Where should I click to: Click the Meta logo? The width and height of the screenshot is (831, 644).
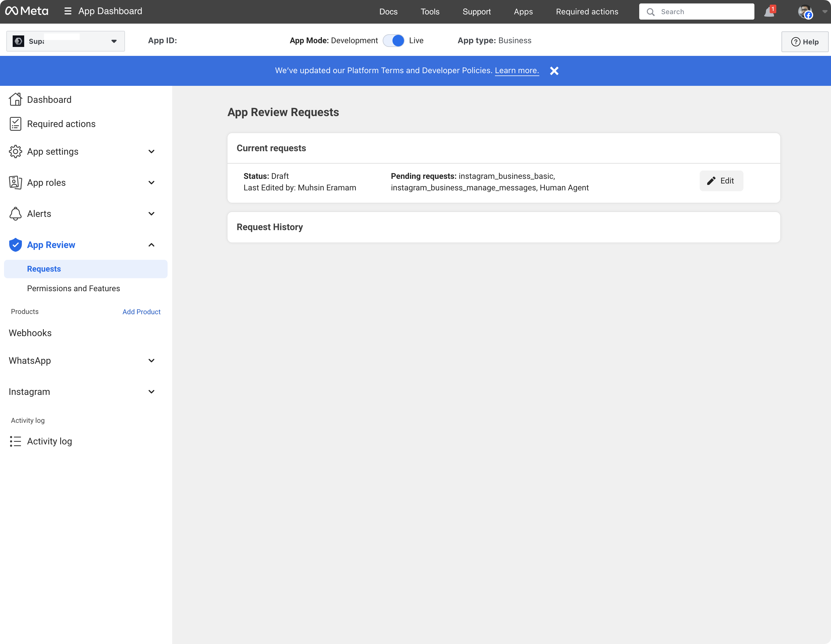(x=26, y=12)
